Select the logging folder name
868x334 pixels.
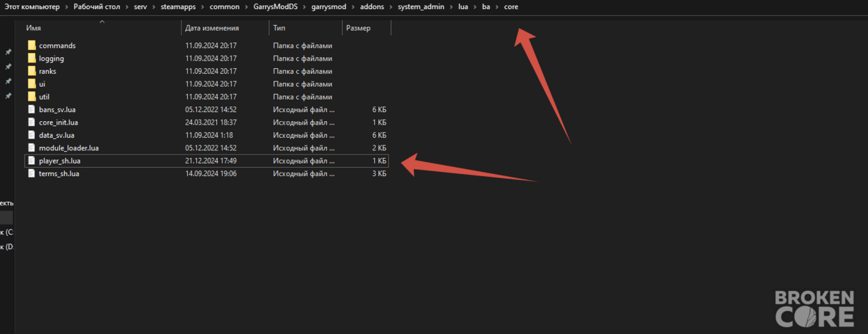click(51, 58)
